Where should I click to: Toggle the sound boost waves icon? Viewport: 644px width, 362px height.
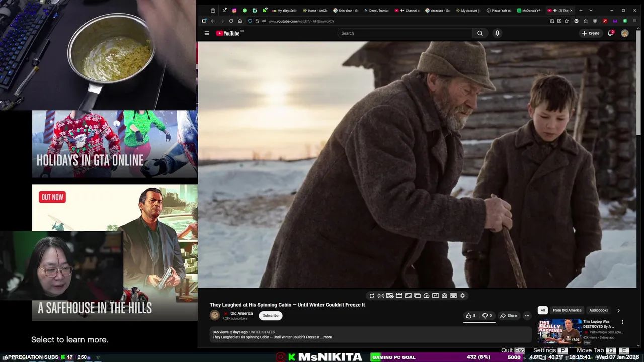pyautogui.click(x=381, y=296)
